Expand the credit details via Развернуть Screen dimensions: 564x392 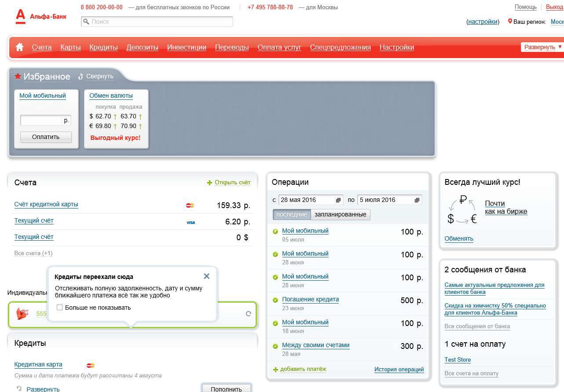click(43, 389)
